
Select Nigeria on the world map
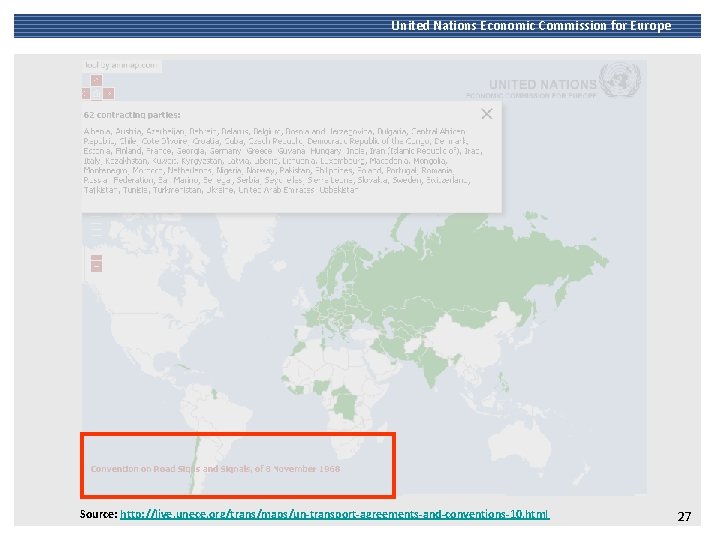[x=321, y=386]
